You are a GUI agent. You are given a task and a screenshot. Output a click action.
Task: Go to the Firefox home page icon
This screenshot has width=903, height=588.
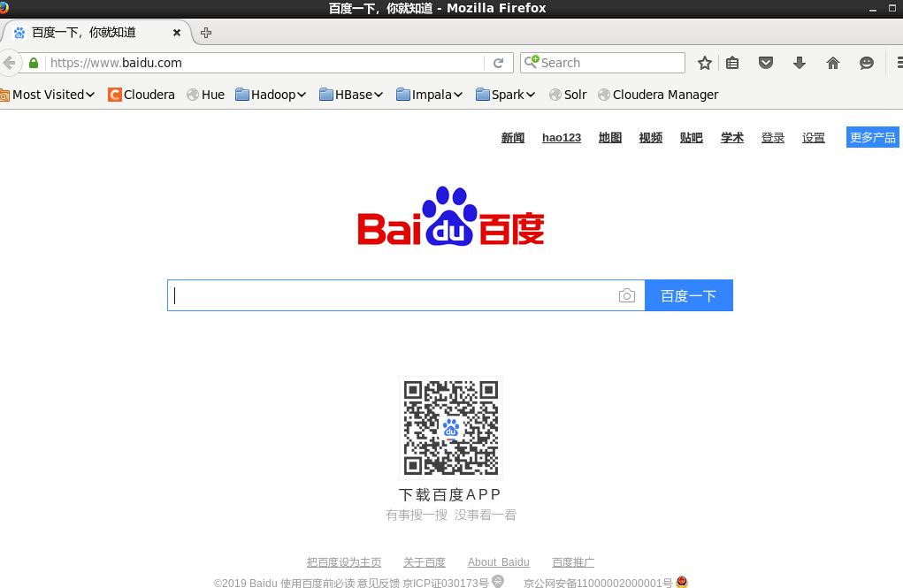tap(833, 63)
